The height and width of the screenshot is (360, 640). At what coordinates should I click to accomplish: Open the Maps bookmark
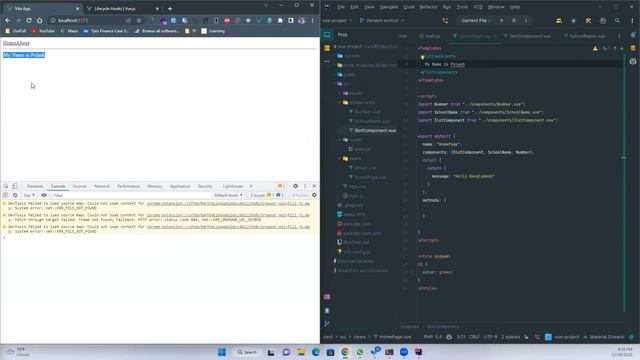(x=69, y=31)
